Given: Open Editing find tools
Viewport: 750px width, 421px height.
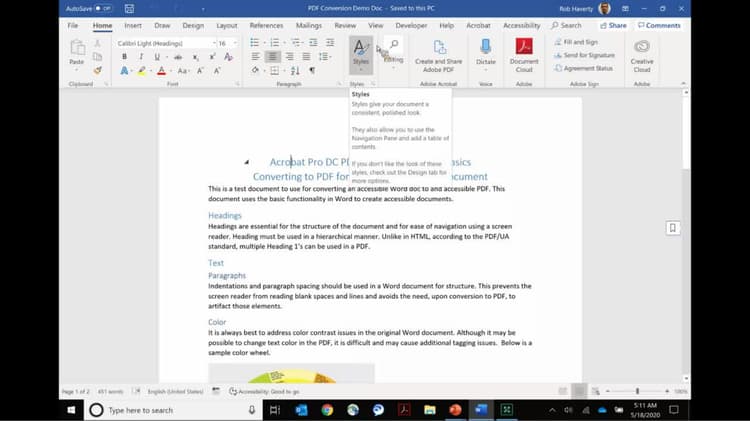Looking at the screenshot, I should point(394,53).
